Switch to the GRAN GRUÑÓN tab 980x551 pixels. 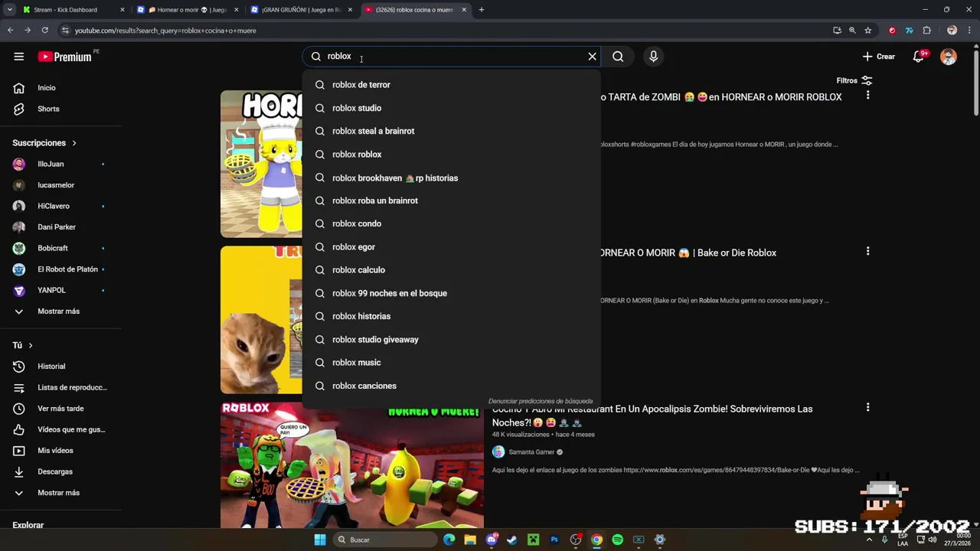(302, 10)
